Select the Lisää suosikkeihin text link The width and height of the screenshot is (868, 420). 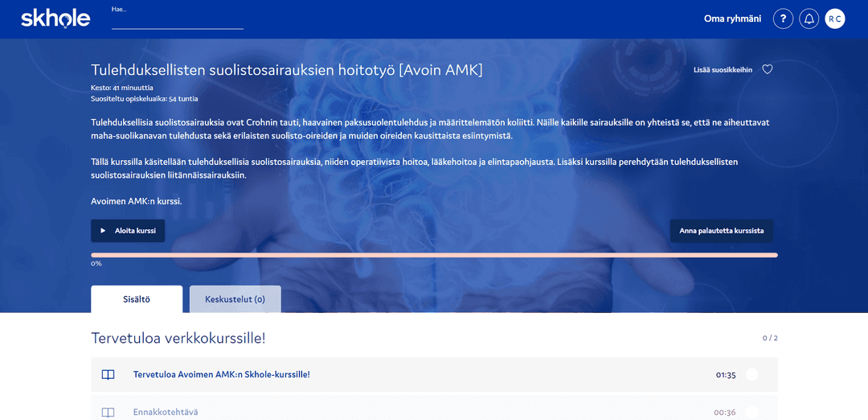point(723,70)
